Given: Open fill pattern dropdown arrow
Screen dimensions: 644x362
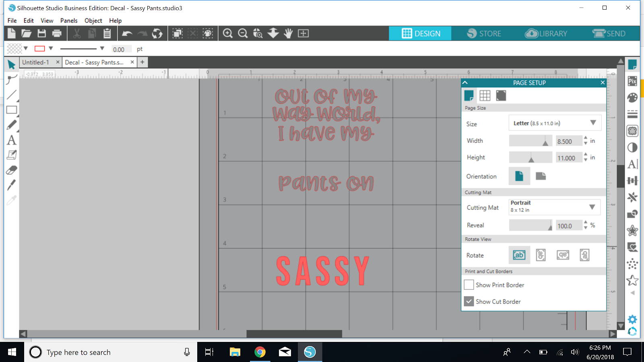Looking at the screenshot, I should 26,48.
